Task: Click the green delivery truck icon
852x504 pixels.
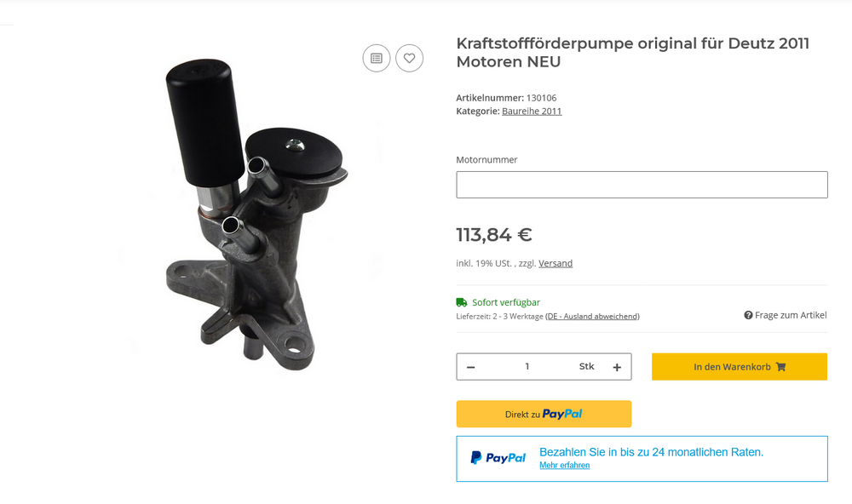Action: coord(461,302)
